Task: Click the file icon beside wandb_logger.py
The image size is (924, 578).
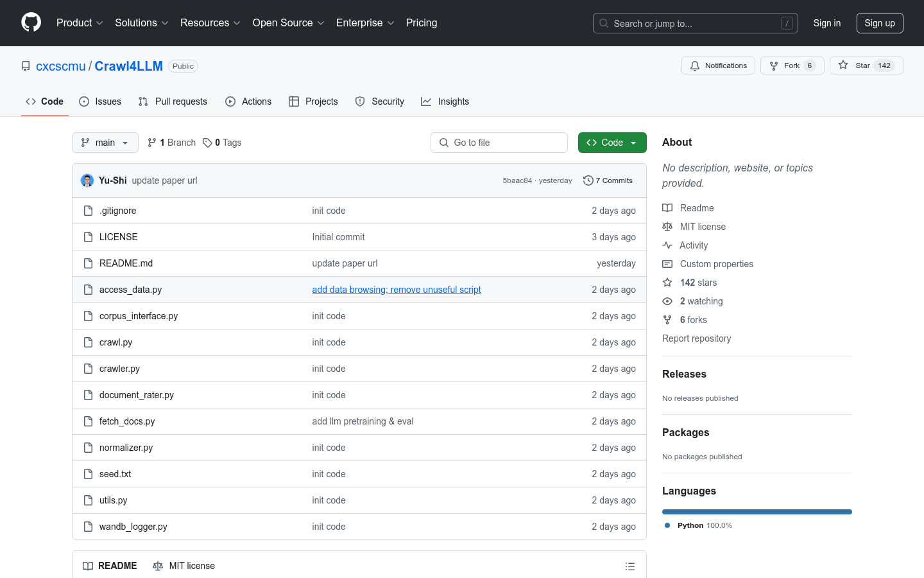Action: [89, 527]
